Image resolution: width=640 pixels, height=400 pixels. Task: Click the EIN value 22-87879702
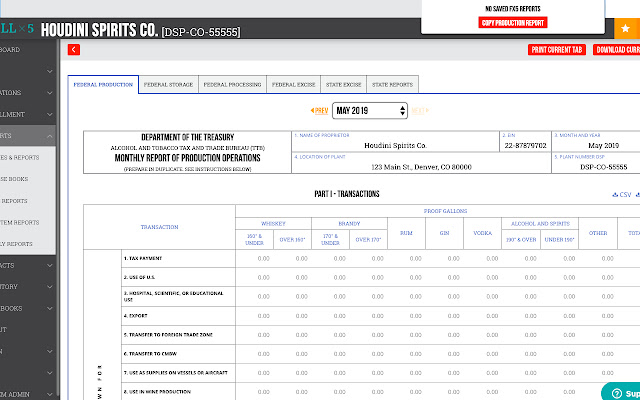tap(525, 145)
